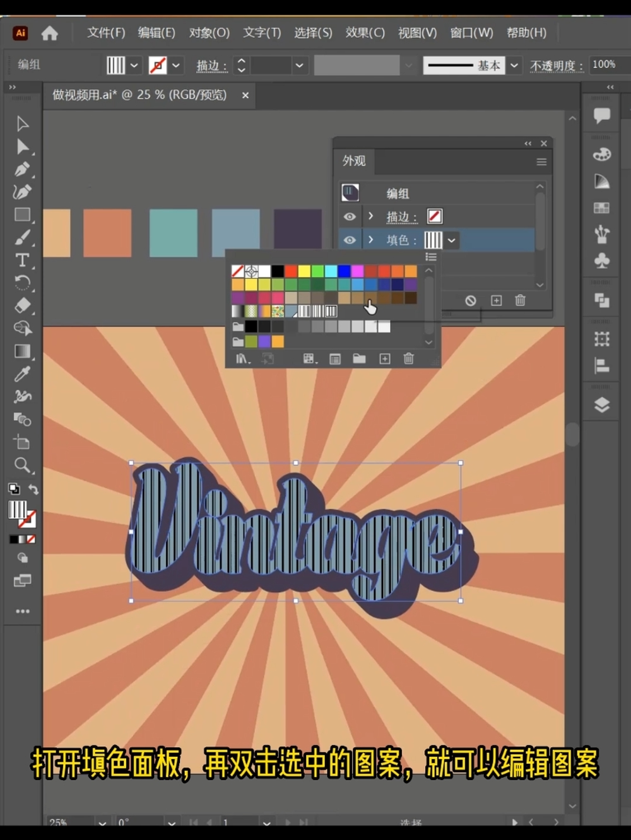Create New Color Group folder icon
This screenshot has height=840, width=631.
point(359,359)
